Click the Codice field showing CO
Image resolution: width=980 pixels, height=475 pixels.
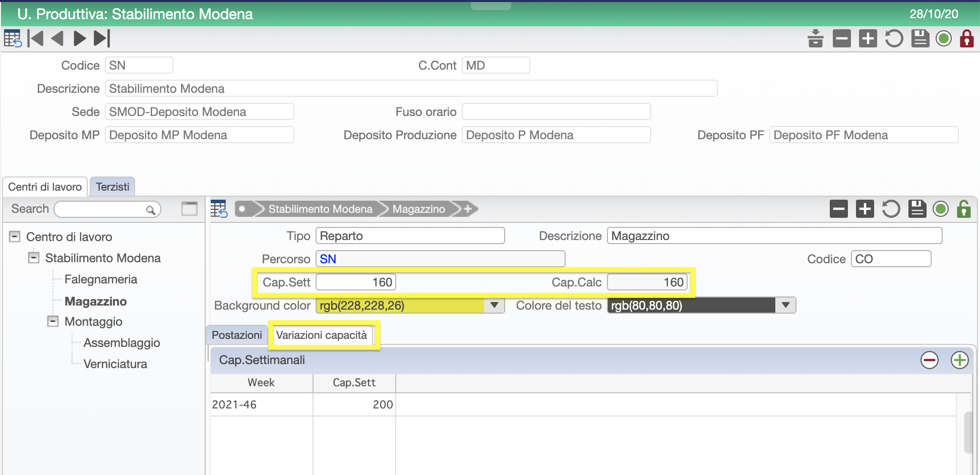[x=891, y=259]
